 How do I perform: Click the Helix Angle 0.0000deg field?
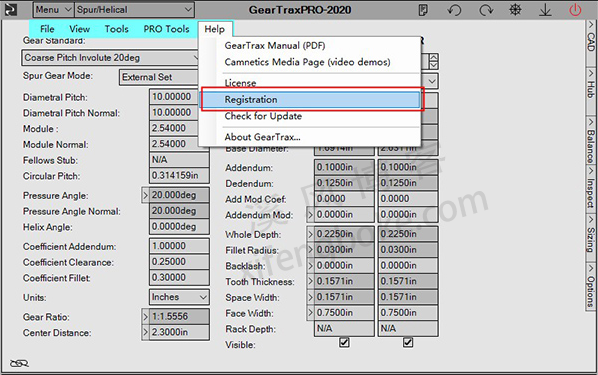click(x=179, y=227)
